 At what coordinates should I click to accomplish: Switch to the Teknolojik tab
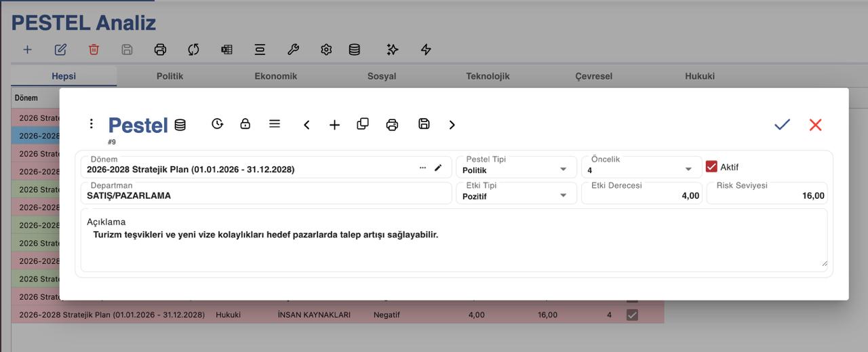[488, 76]
